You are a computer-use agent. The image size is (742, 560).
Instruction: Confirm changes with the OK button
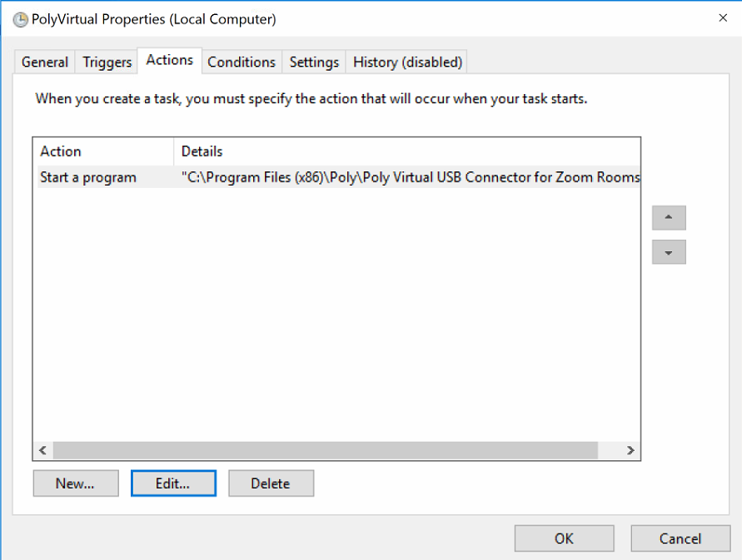point(564,538)
